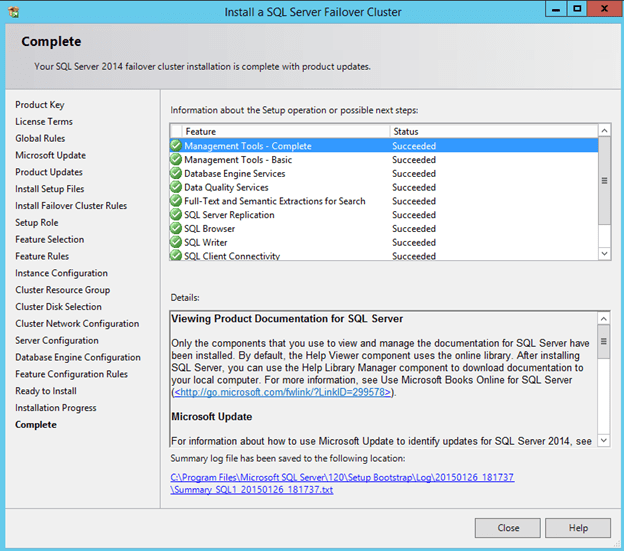The height and width of the screenshot is (551, 624).
Task: Click down arrow of Details text scrollbar
Action: 603,441
